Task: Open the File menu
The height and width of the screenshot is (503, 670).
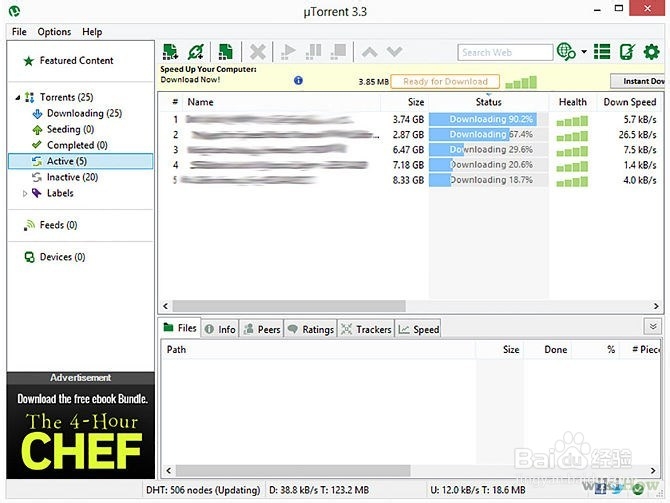Action: [19, 32]
